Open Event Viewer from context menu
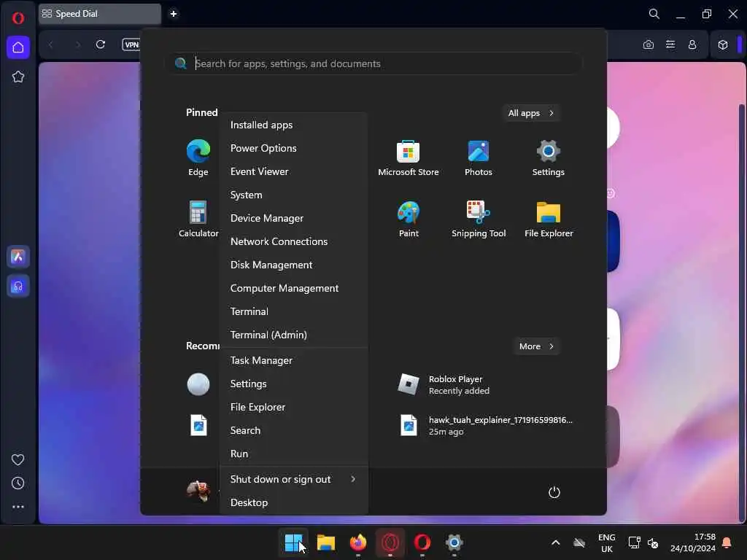The width and height of the screenshot is (747, 560). pos(293,171)
